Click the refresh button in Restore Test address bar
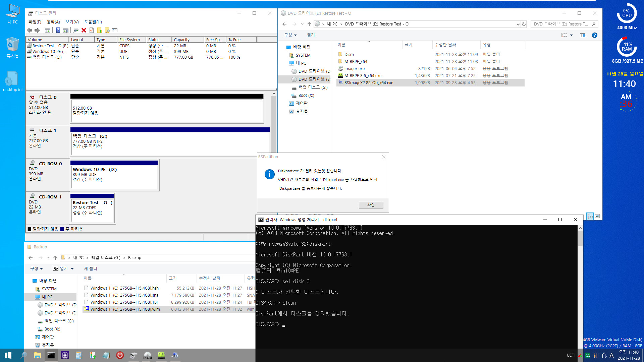The height and width of the screenshot is (362, 644). click(x=524, y=24)
